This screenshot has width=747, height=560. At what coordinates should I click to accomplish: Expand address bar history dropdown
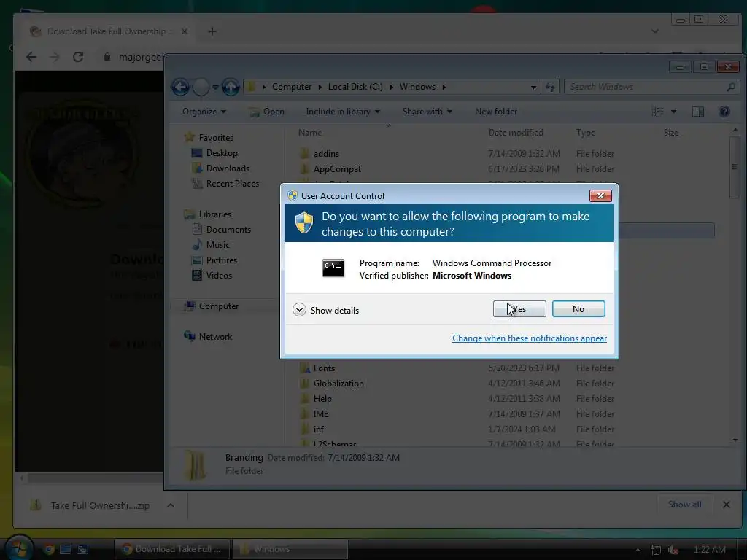coord(533,87)
